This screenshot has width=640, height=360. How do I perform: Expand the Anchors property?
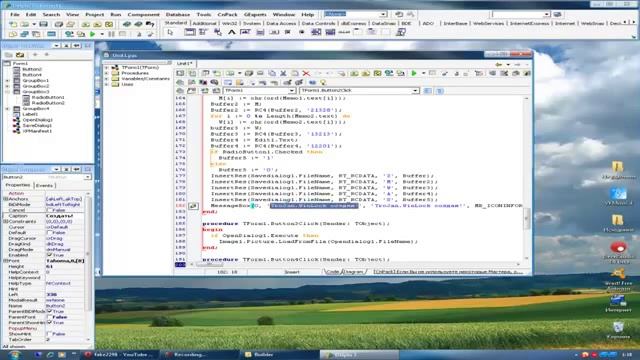click(6, 199)
